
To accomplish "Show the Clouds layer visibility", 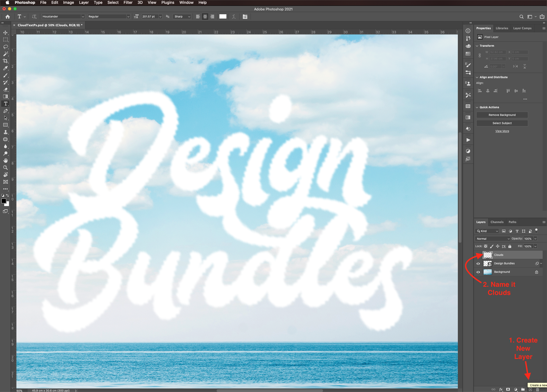I will [x=478, y=255].
